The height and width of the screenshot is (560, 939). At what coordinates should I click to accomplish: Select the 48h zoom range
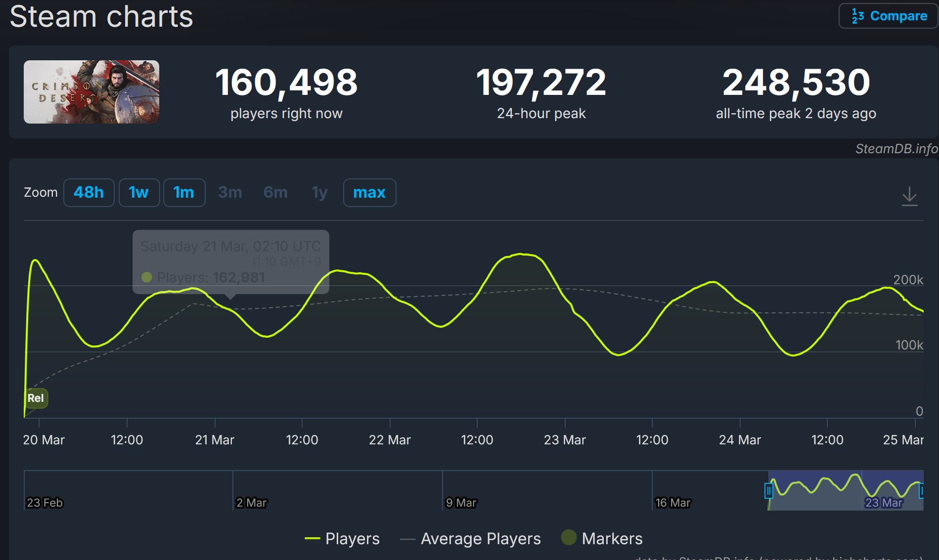point(89,192)
